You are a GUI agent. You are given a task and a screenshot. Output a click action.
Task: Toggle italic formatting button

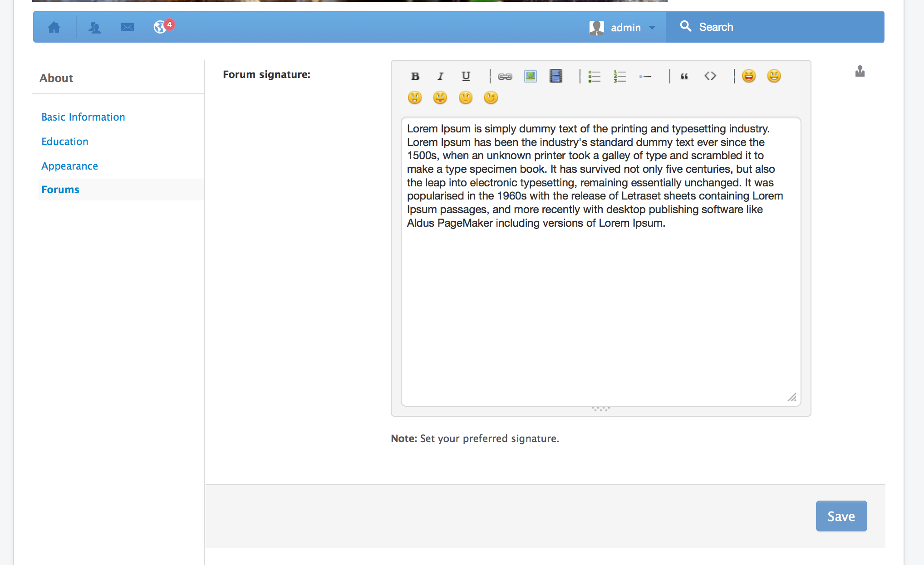tap(440, 76)
